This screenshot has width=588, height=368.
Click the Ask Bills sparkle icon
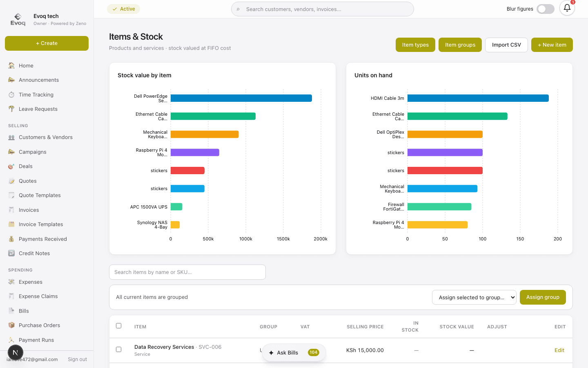click(x=271, y=352)
